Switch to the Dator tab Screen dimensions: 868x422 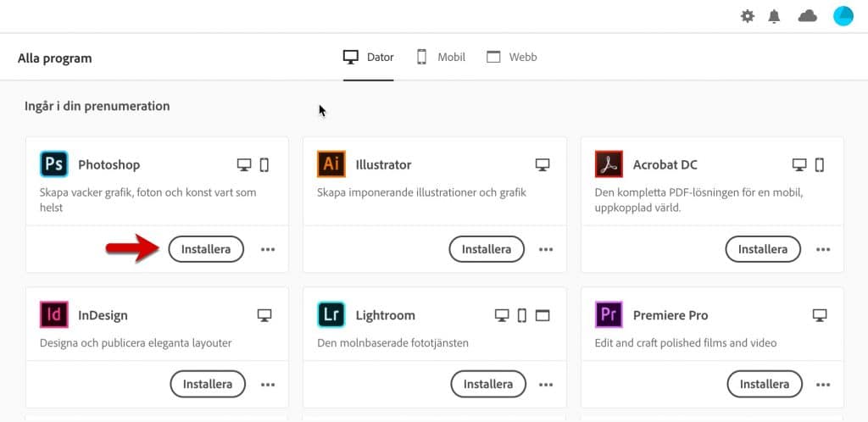[x=368, y=58]
